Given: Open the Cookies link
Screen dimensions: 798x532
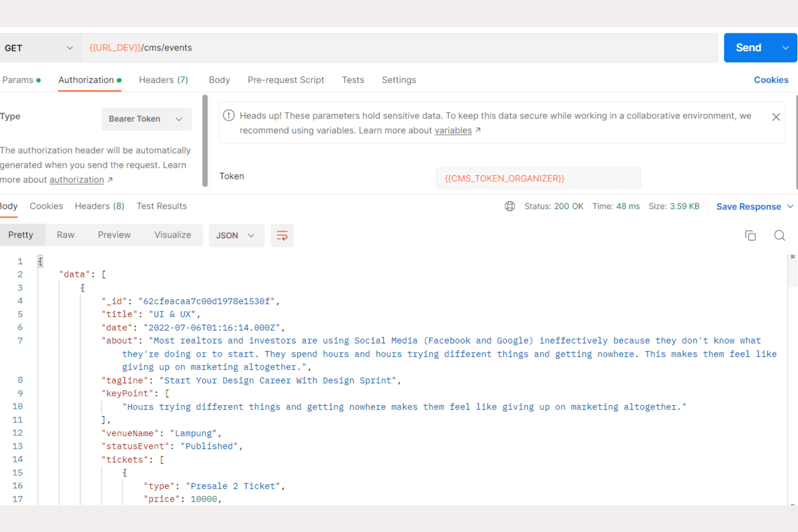Looking at the screenshot, I should tap(771, 80).
